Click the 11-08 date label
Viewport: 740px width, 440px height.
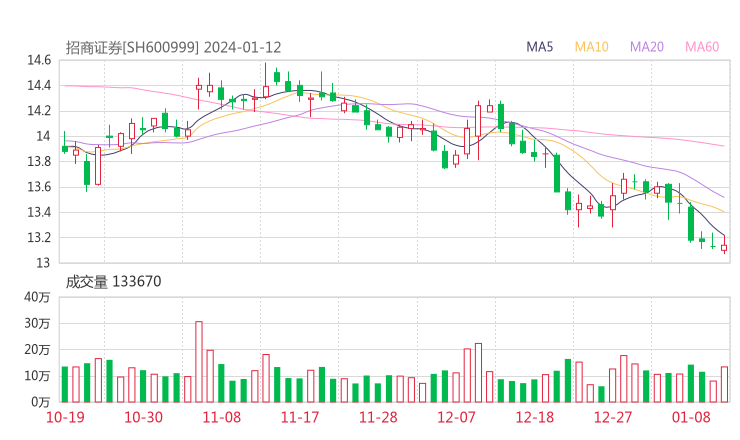pyautogui.click(x=222, y=417)
